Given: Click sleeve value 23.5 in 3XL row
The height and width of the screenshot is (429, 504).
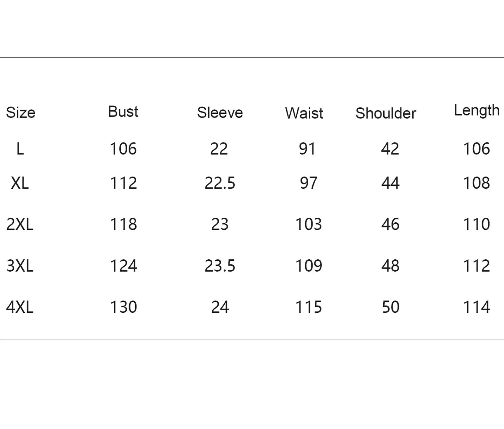Looking at the screenshot, I should click(220, 266).
